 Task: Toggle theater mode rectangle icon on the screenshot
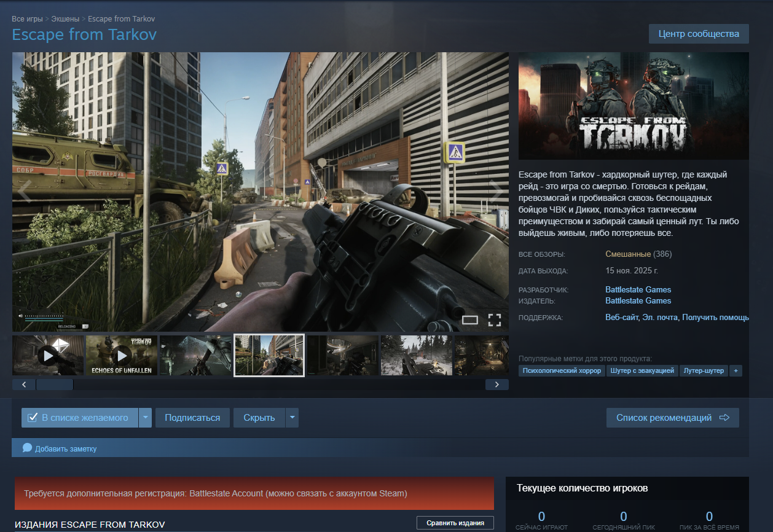click(x=470, y=319)
